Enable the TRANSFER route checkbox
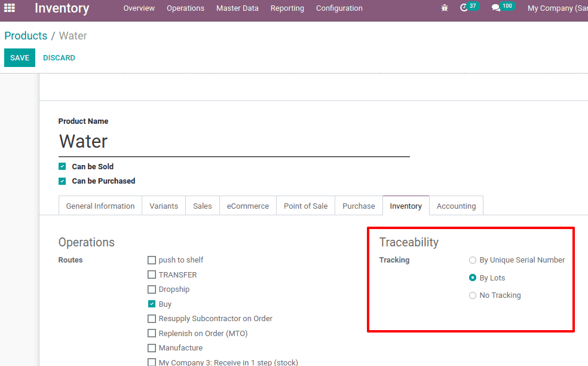 152,274
